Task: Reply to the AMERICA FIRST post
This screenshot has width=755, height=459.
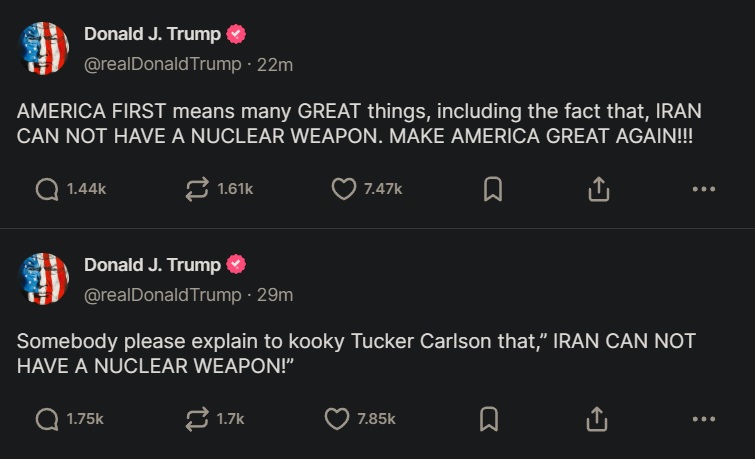Action: pyautogui.click(x=47, y=189)
